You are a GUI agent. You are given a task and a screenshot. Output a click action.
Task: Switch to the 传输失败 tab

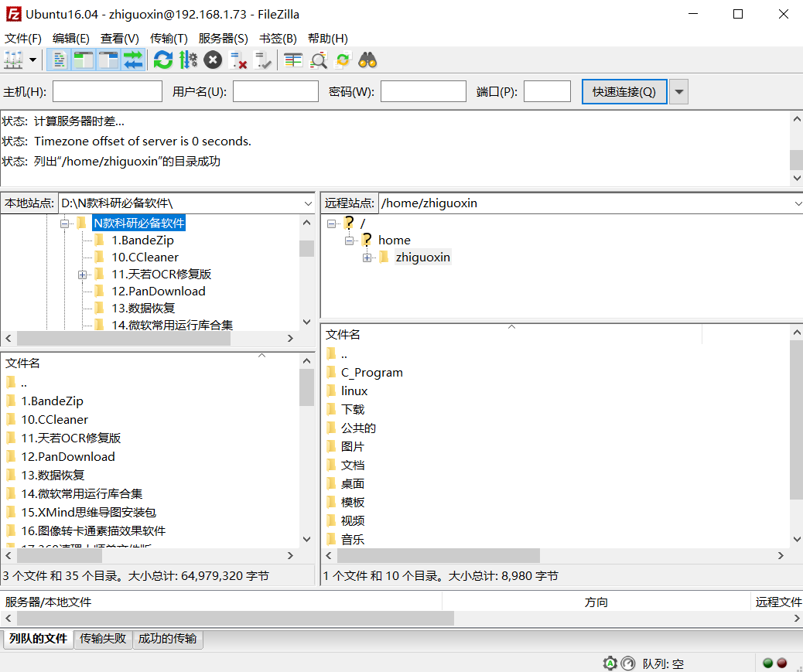[x=103, y=638]
